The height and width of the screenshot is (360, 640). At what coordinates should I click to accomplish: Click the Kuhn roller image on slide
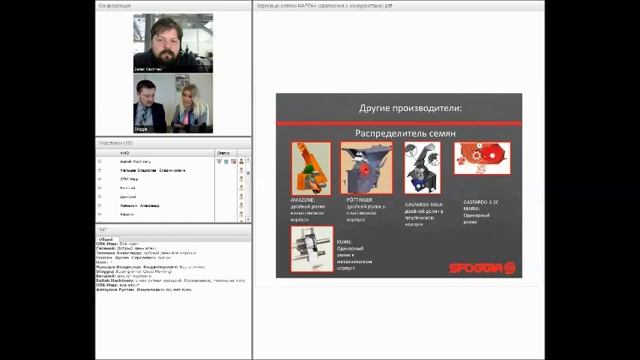312,249
